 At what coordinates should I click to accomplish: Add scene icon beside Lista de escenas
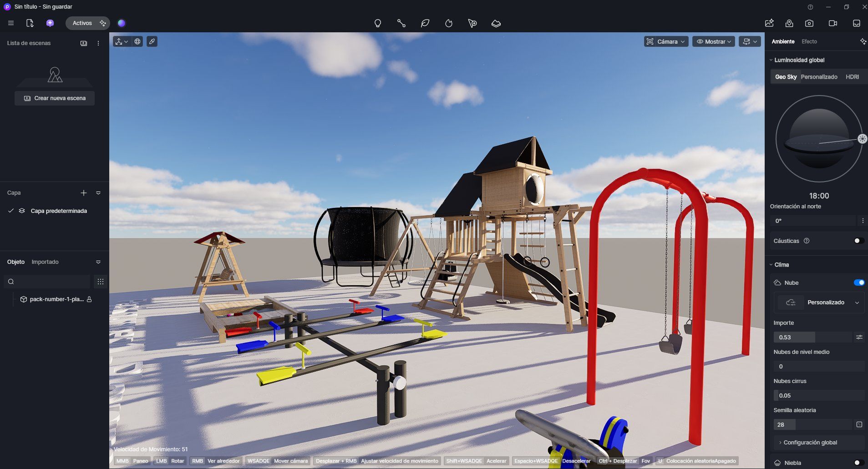point(84,43)
